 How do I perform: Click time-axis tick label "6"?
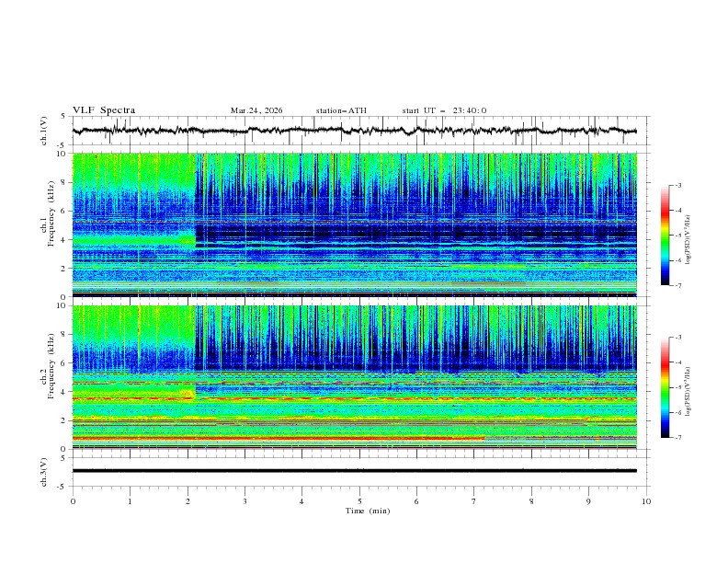[x=416, y=501]
